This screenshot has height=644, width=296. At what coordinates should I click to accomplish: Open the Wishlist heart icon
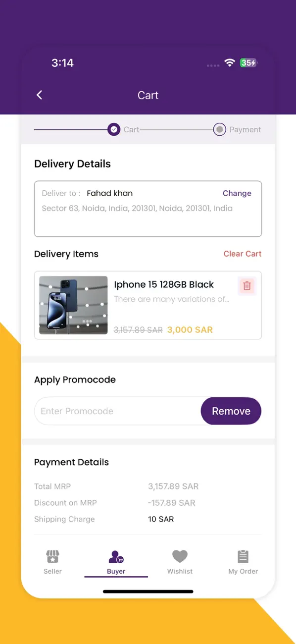tap(179, 557)
